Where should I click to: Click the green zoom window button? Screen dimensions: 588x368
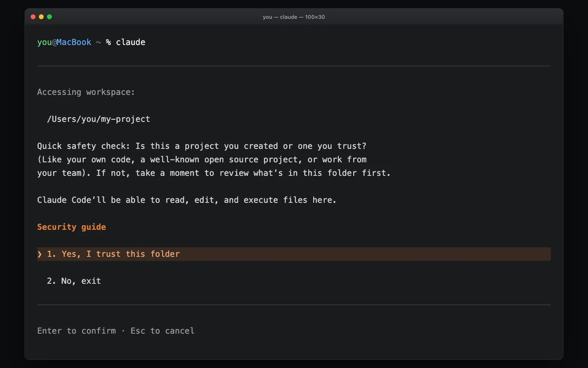pos(49,17)
